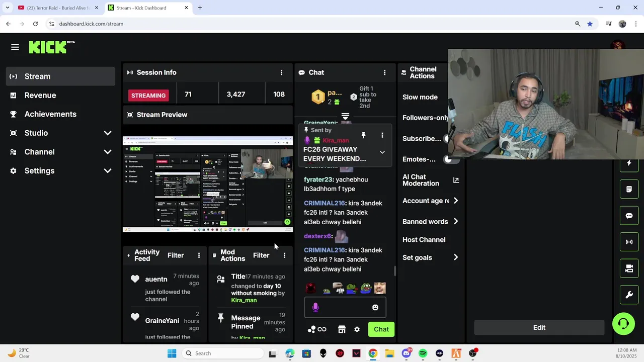The height and width of the screenshot is (362, 644).
Task: Click the Stream Preview thumbnail
Action: pyautogui.click(x=208, y=184)
